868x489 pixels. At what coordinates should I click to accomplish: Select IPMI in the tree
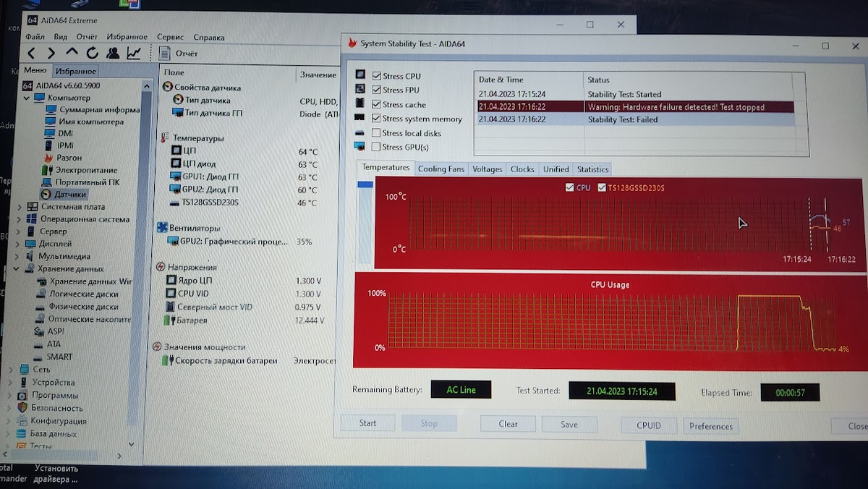pos(66,145)
